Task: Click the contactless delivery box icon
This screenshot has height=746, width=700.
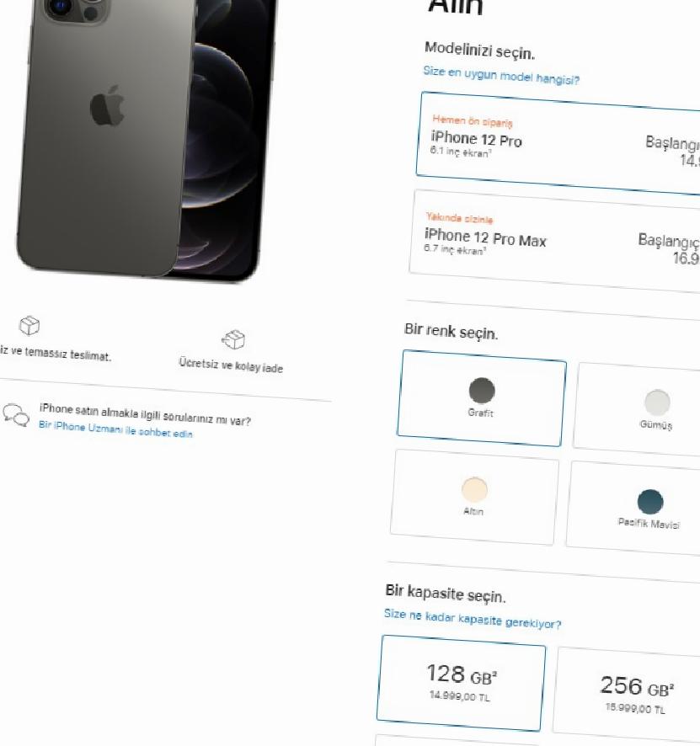Action: click(29, 325)
